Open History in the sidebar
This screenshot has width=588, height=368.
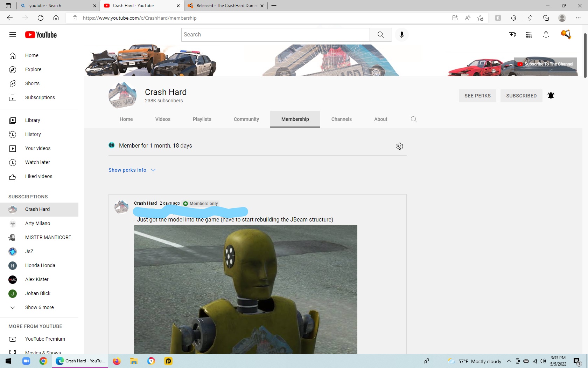pos(39,134)
